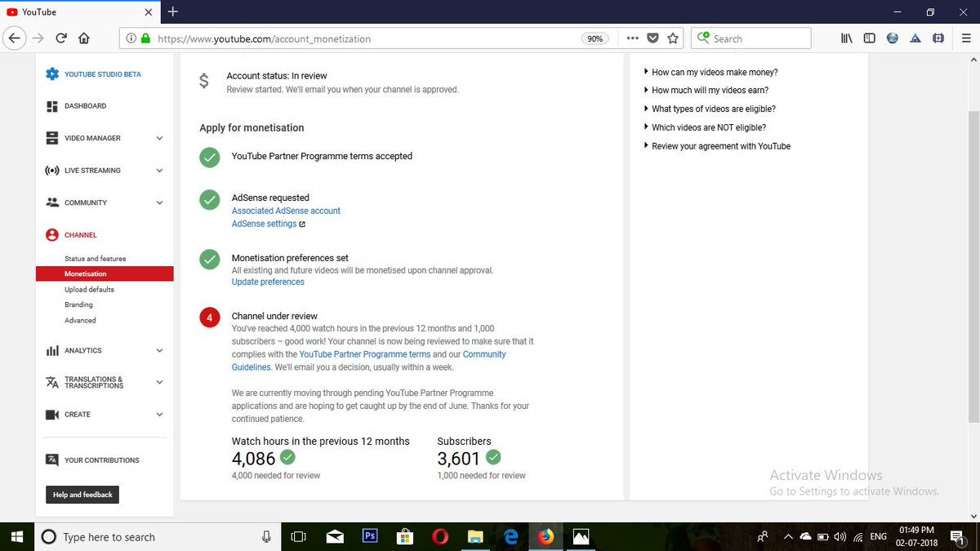The width and height of the screenshot is (980, 551).
Task: Click the ENG language indicator
Action: (878, 536)
